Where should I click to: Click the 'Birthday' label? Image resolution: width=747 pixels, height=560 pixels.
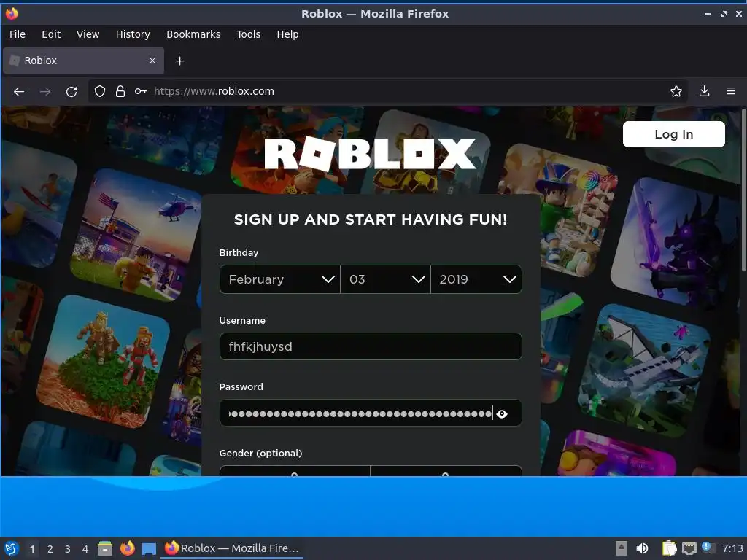[x=239, y=252]
